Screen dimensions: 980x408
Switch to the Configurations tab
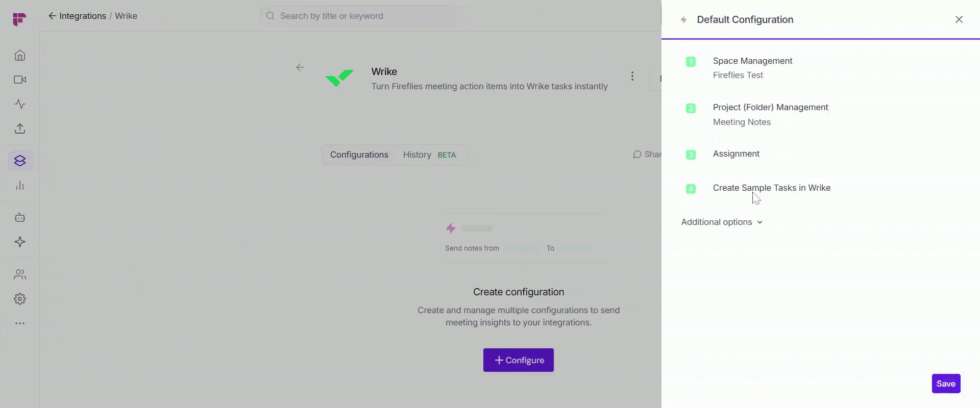359,155
